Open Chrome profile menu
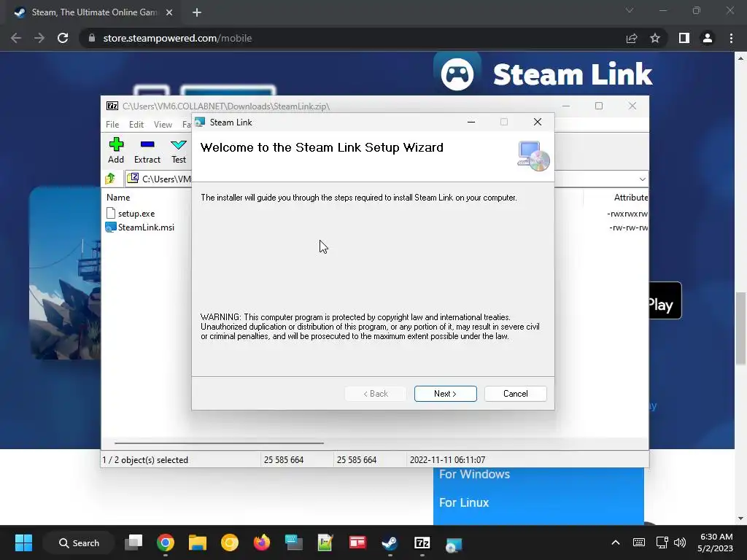Screen dimensions: 747x560 click(708, 38)
